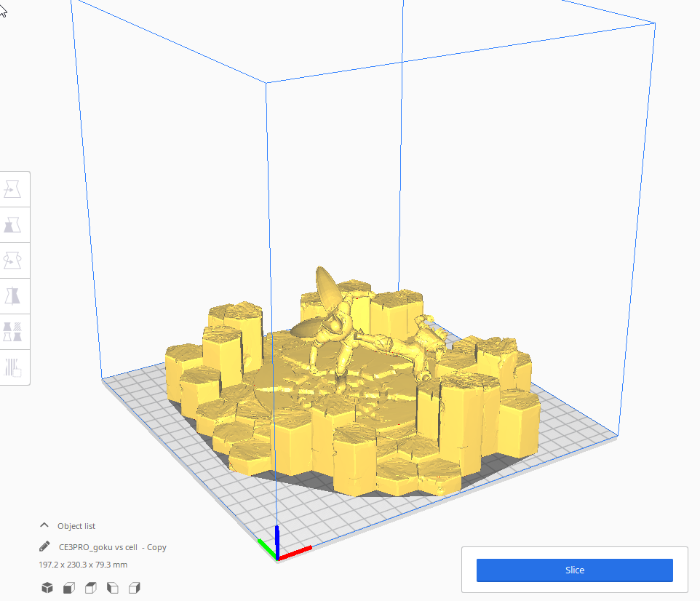This screenshot has height=601, width=700.
Task: Switch to the 3D camera view
Action: coord(47,587)
